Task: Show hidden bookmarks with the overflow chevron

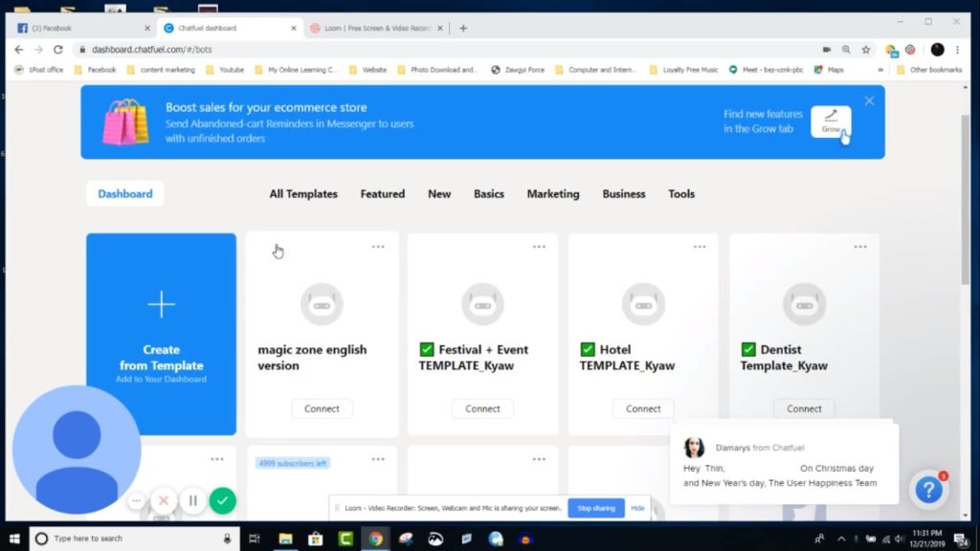Action: coord(880,70)
